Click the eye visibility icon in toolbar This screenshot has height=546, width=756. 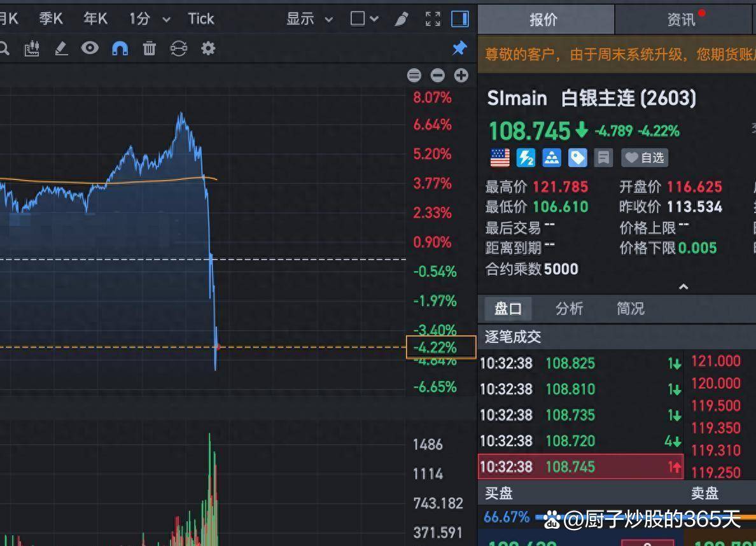pyautogui.click(x=90, y=48)
